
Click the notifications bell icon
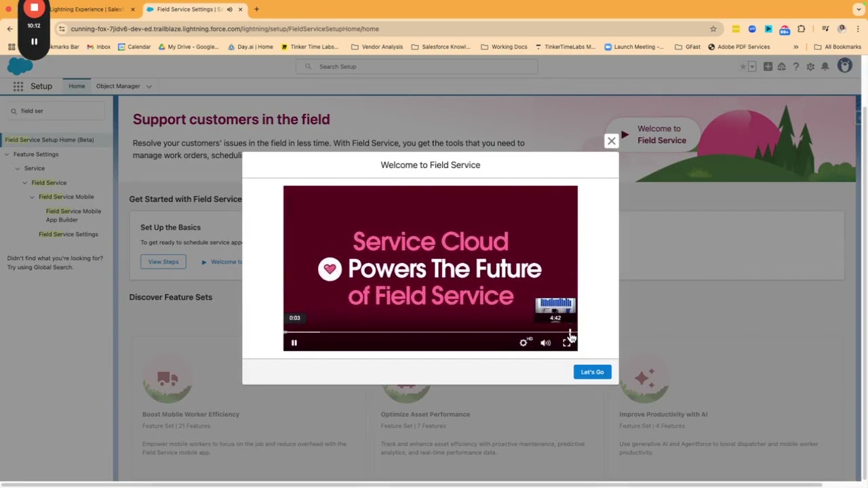(x=825, y=66)
